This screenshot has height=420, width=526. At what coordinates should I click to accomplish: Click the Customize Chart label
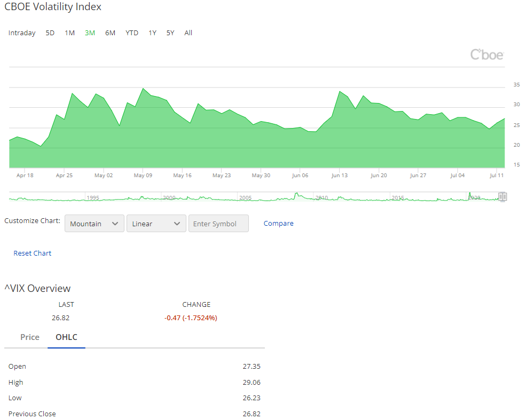(32, 220)
